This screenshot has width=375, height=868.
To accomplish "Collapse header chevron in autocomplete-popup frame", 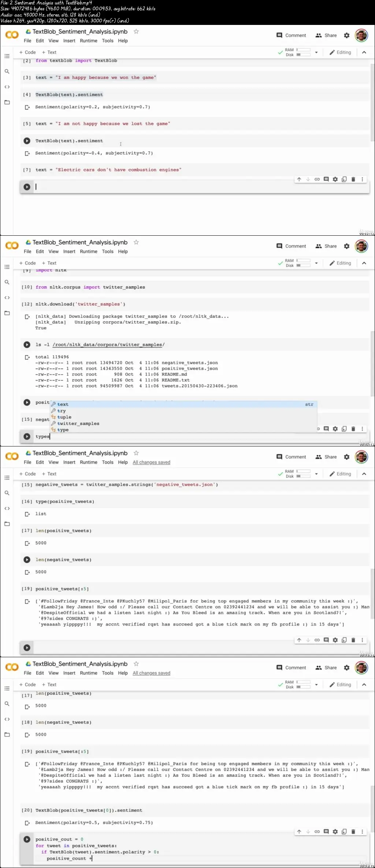I will 364,263.
